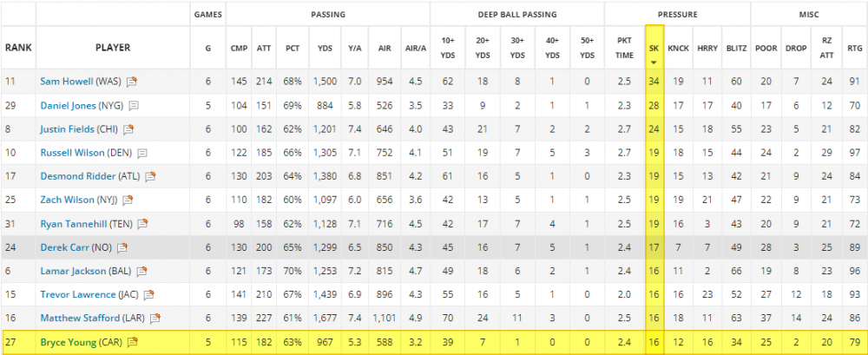Open the note icon beside Sam Howell
868x355 pixels.
click(x=132, y=82)
